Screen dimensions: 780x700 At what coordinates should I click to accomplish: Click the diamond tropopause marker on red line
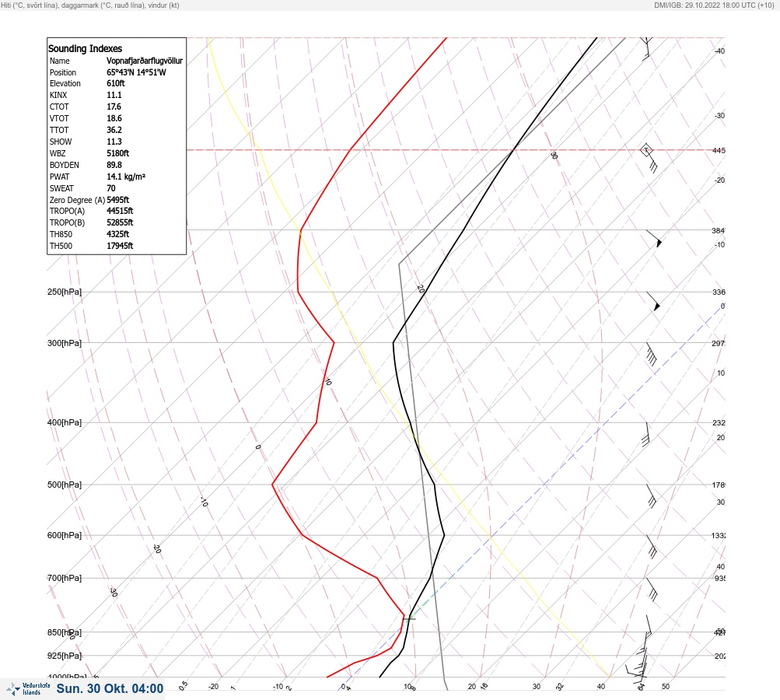pos(646,150)
